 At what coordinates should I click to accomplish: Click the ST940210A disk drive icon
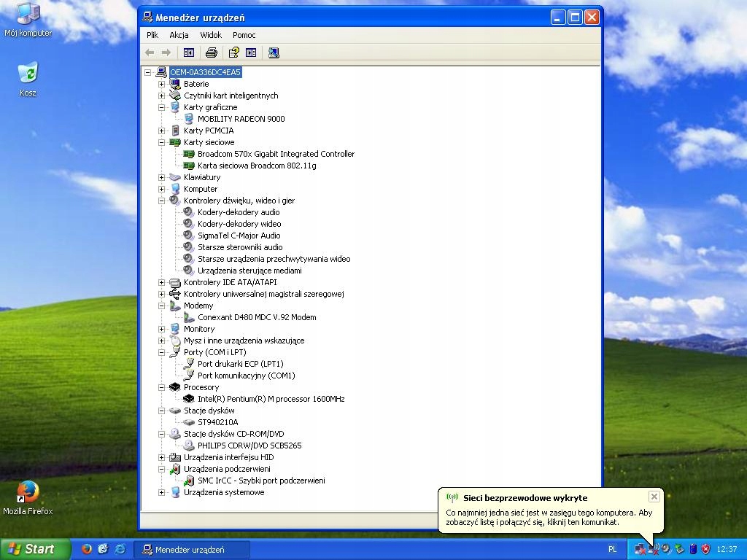point(189,422)
